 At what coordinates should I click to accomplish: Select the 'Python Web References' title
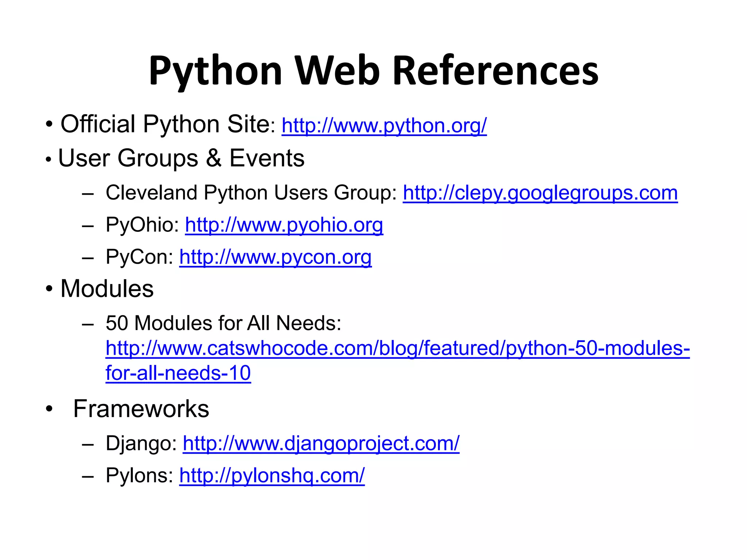pos(373,71)
